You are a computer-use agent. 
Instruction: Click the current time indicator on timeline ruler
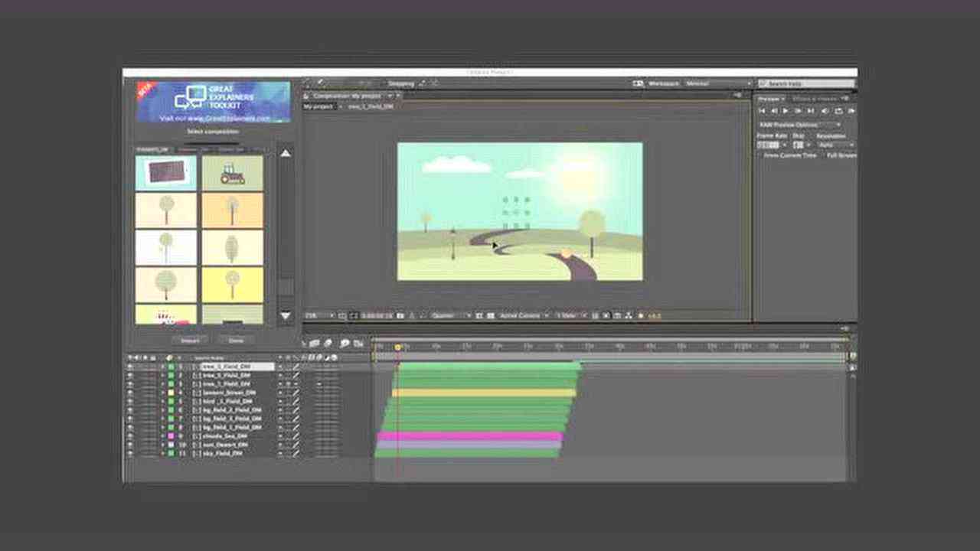click(x=397, y=347)
